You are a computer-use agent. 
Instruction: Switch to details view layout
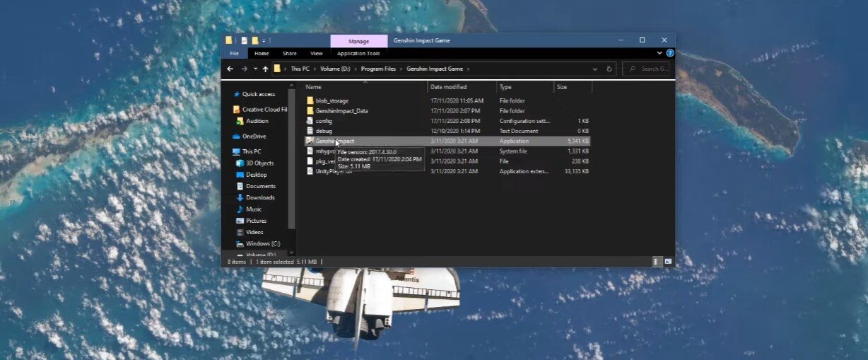tap(657, 261)
